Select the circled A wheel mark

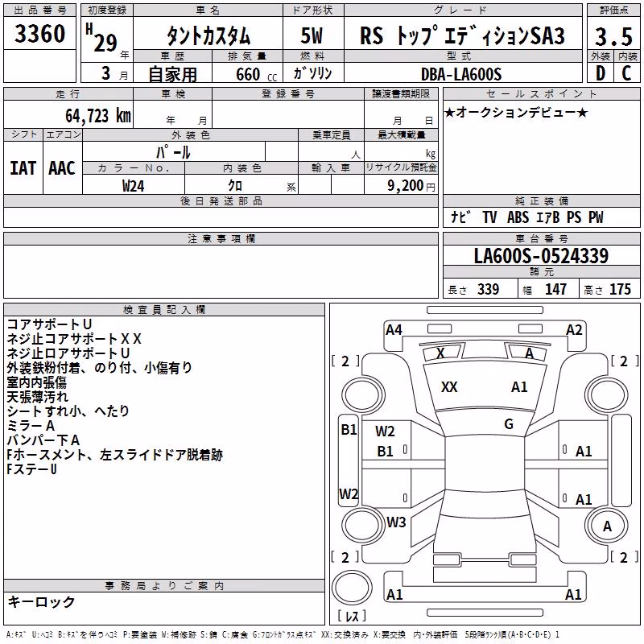coord(607,526)
